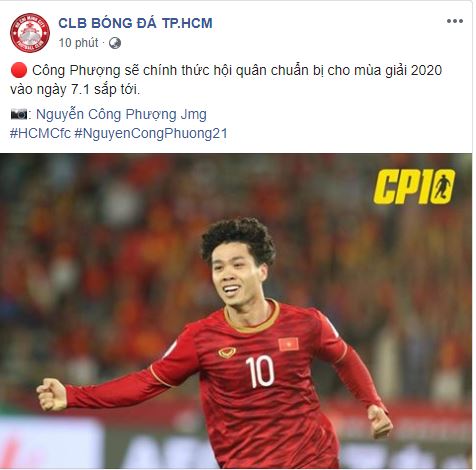This screenshot has width=476, height=470.
Task: Open the CLB BÓNG ĐÁ TP.HCM page
Action: [135, 23]
